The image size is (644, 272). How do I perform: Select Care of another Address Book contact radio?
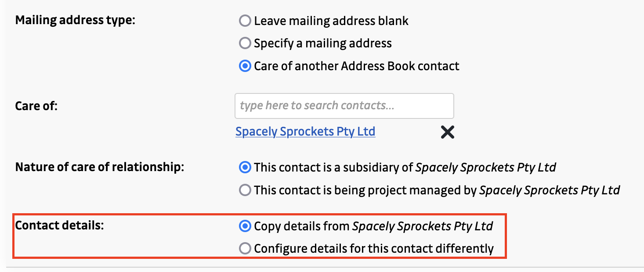[245, 66]
